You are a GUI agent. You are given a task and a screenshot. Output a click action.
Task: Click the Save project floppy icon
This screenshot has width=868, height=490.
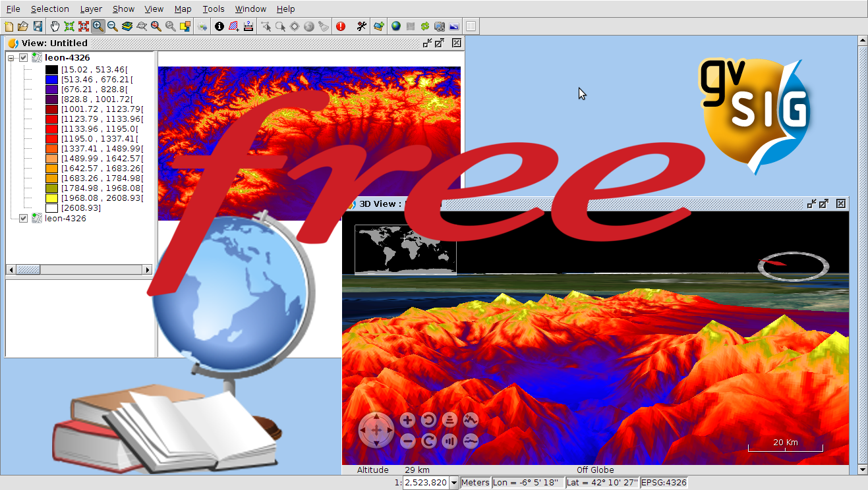click(38, 26)
